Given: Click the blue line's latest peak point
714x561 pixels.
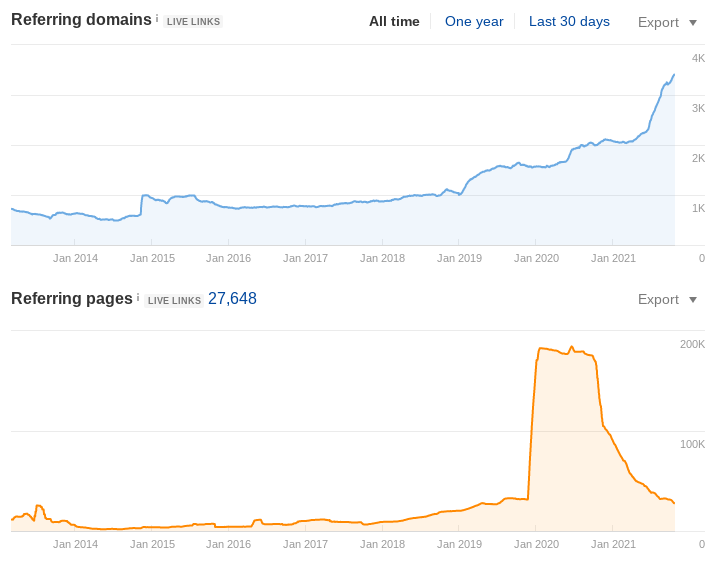Looking at the screenshot, I should [674, 75].
